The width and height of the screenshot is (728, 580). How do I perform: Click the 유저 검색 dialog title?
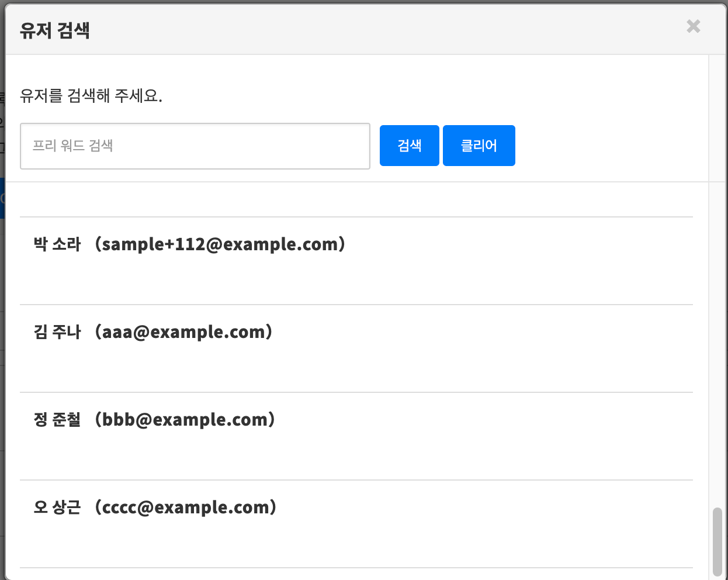[x=55, y=30]
